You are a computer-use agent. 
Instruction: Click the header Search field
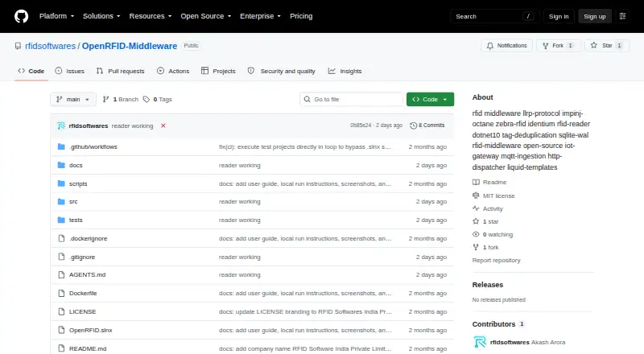click(494, 16)
